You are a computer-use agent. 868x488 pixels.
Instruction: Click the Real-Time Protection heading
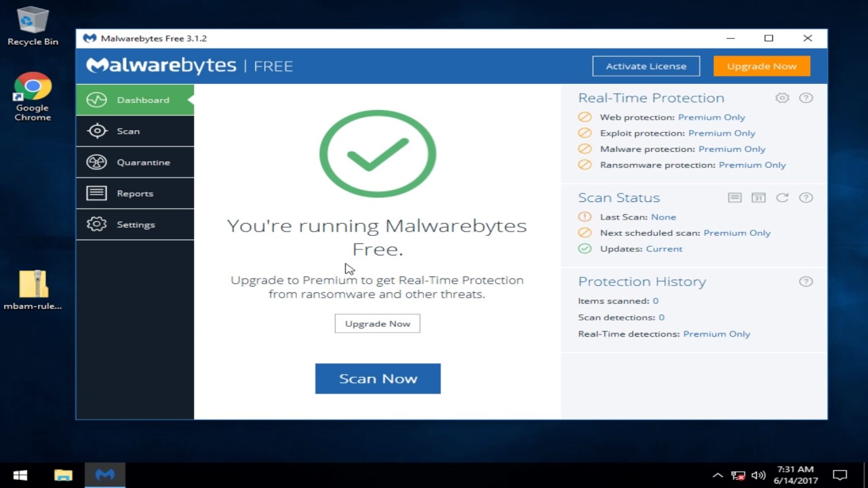pyautogui.click(x=651, y=98)
